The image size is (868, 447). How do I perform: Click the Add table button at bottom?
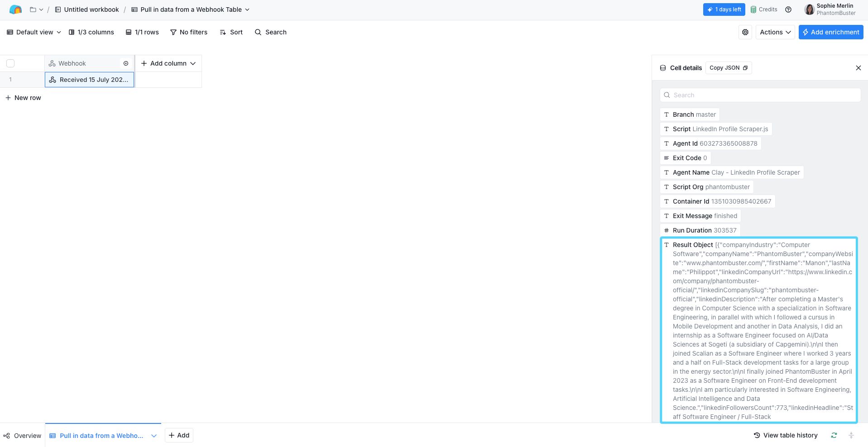(179, 435)
